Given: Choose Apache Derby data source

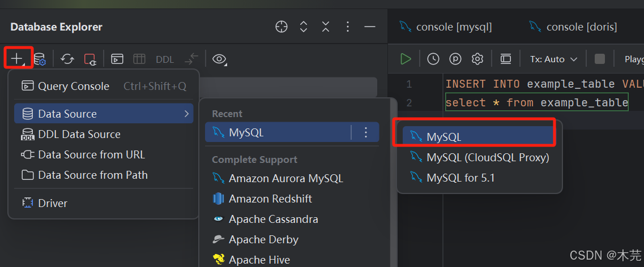Looking at the screenshot, I should tap(292, 239).
